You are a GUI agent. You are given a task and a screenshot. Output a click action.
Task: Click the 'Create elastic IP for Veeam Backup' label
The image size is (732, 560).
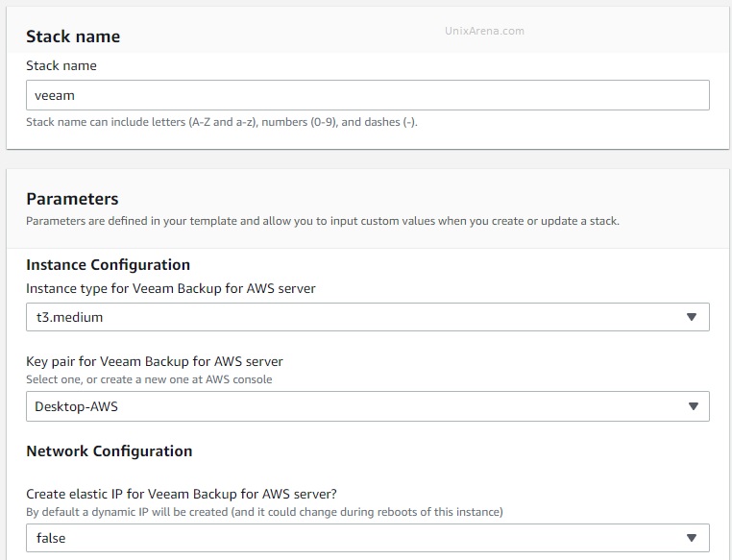182,494
